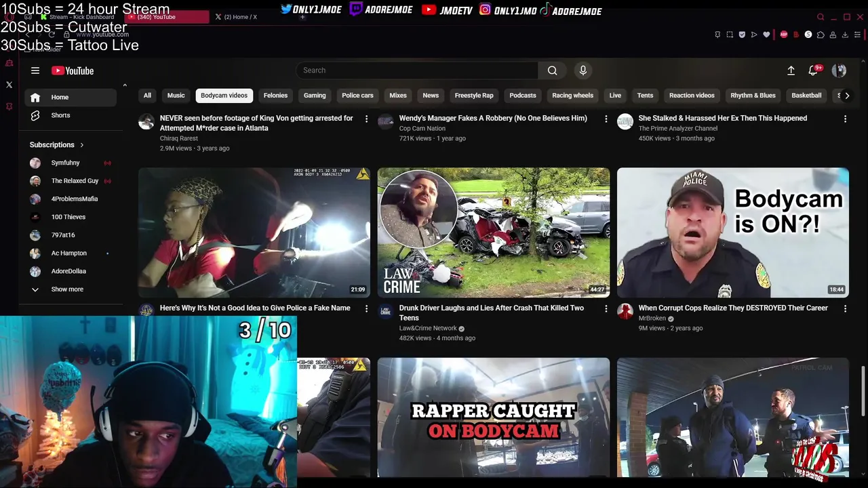Open a new browser tab
The image size is (868, 488).
pyautogui.click(x=302, y=17)
